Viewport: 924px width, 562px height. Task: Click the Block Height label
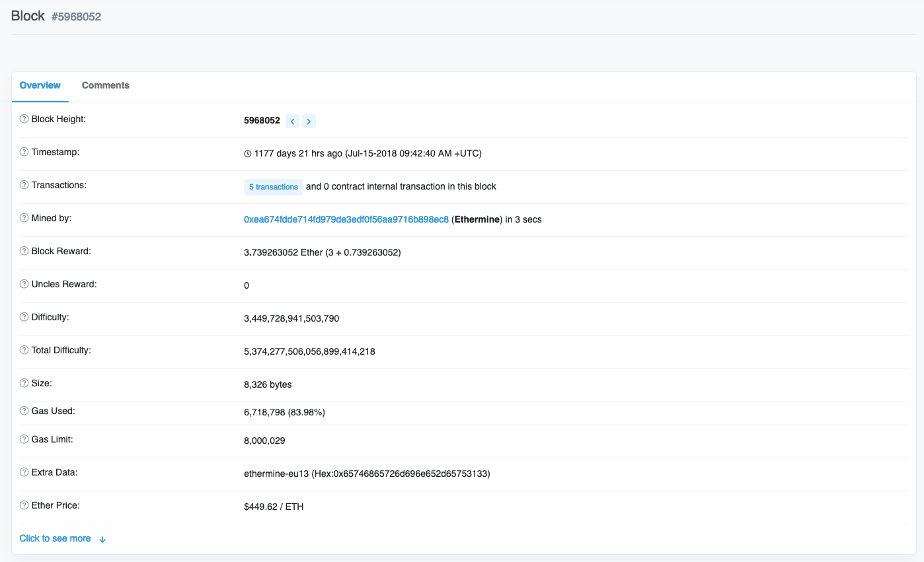59,120
